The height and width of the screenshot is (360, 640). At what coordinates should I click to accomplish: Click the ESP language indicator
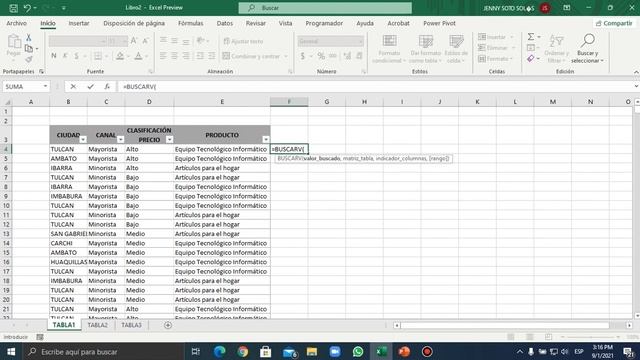click(x=578, y=351)
